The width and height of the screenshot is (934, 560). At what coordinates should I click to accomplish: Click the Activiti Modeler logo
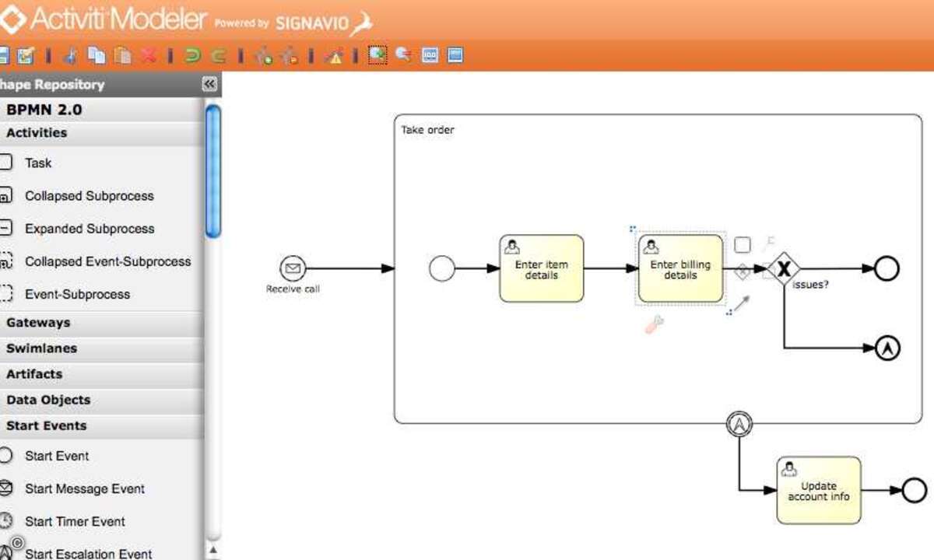click(104, 19)
